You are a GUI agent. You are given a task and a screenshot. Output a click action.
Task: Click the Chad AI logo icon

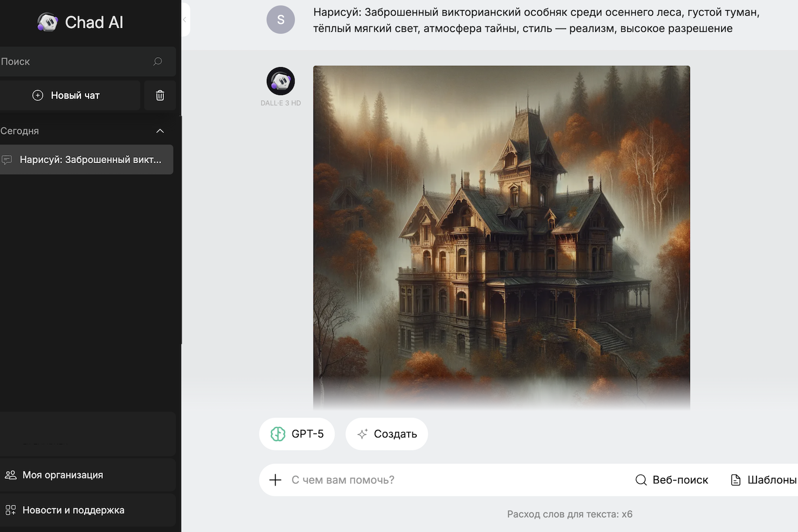[48, 22]
